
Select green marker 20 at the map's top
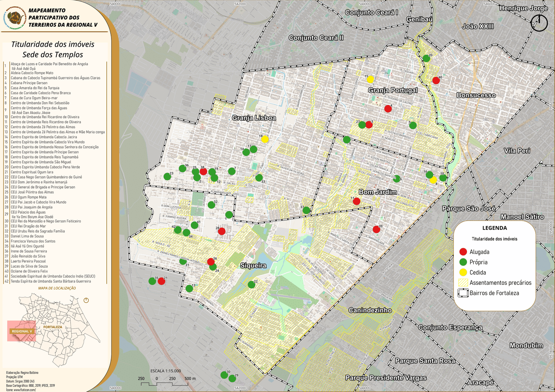pyautogui.click(x=426, y=59)
